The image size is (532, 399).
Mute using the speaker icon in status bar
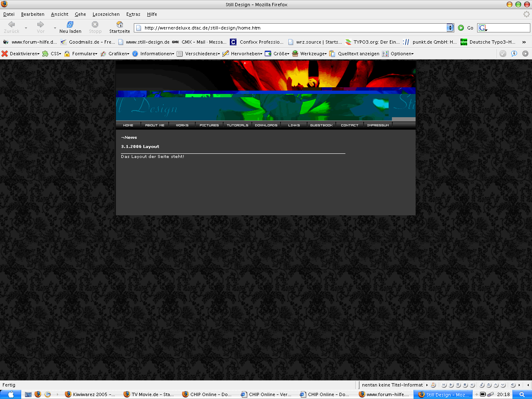tap(513, 385)
